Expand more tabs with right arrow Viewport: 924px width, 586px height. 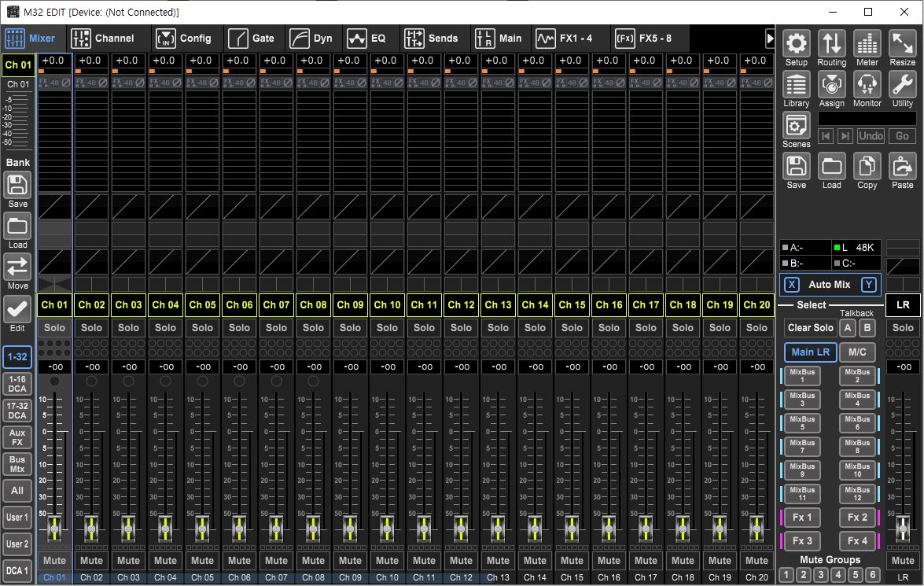770,39
